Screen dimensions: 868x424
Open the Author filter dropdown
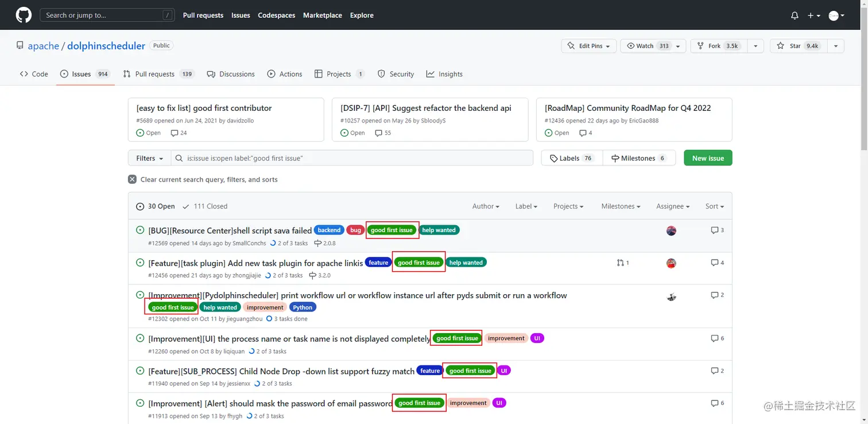(485, 206)
